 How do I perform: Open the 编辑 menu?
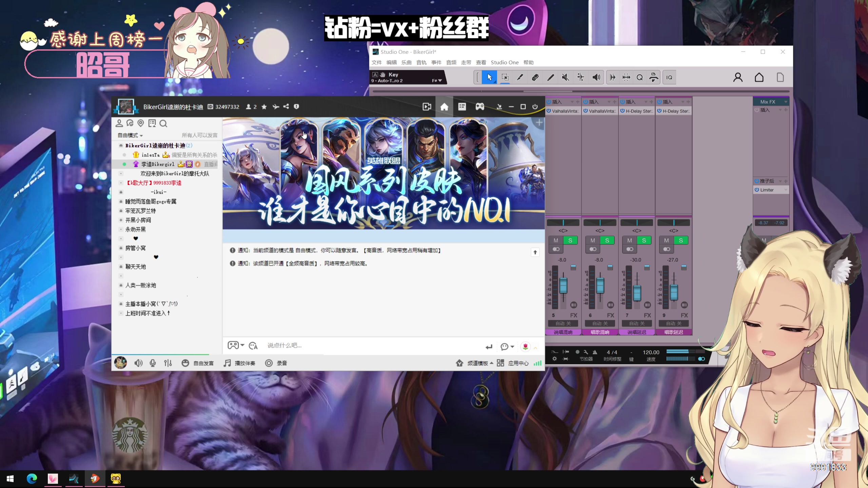[392, 62]
